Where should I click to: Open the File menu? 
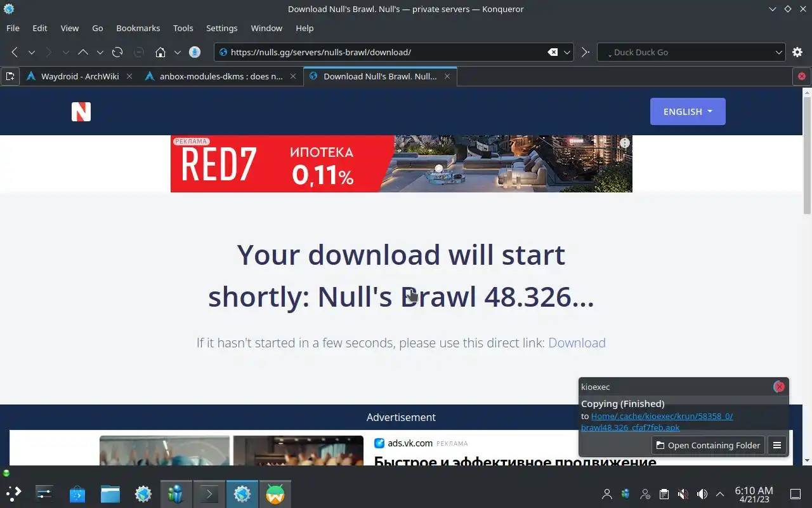tap(13, 28)
